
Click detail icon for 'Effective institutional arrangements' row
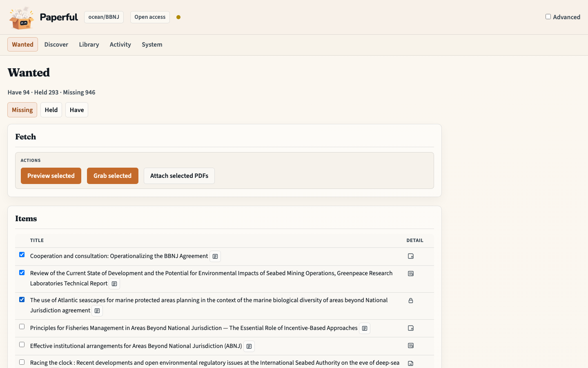pos(411,346)
